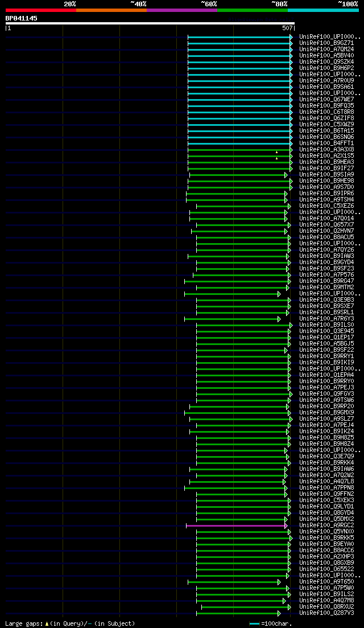Click the cyan =100char. scale bar
The width and height of the screenshot is (364, 628).
(x=254, y=624)
